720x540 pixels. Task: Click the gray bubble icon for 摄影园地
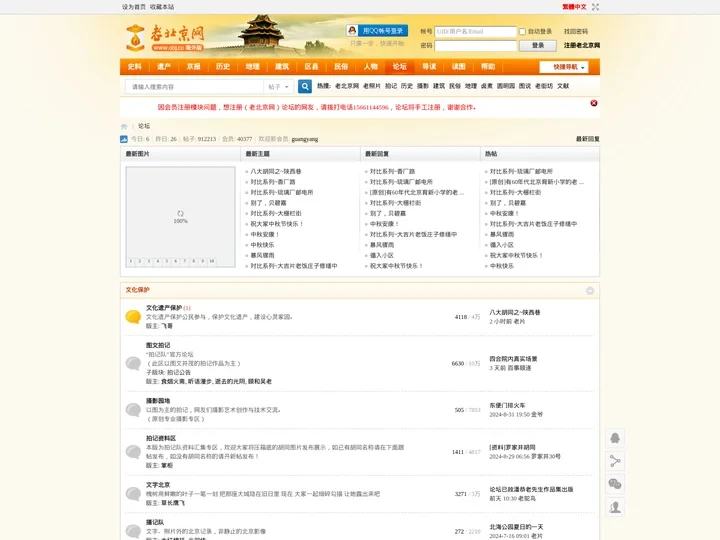tap(133, 410)
